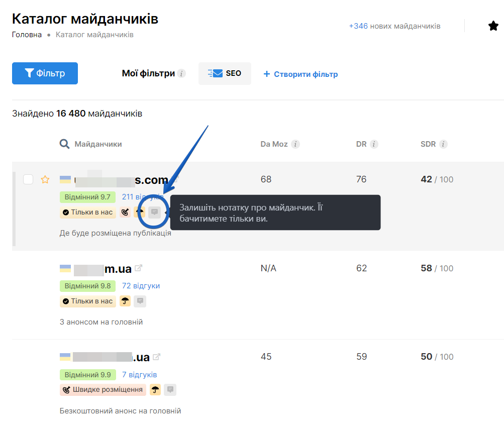Click the target icon on the first site row

(x=125, y=212)
